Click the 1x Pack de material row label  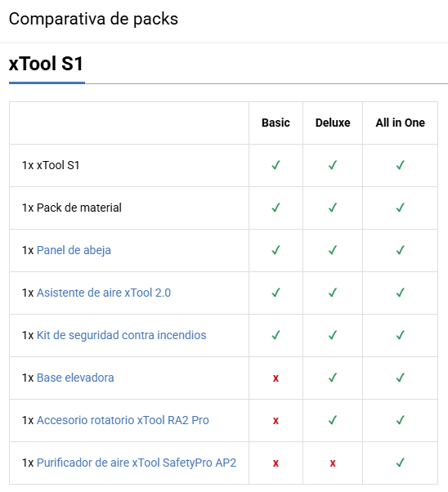tap(72, 208)
